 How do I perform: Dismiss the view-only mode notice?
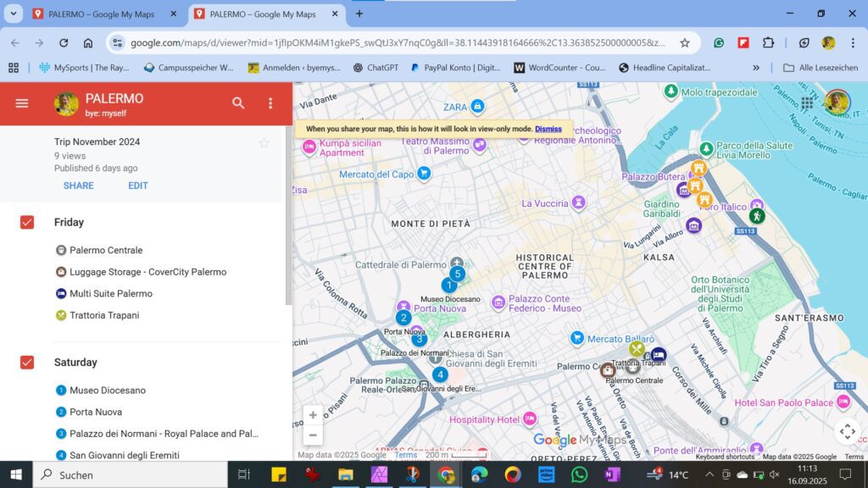coord(548,129)
